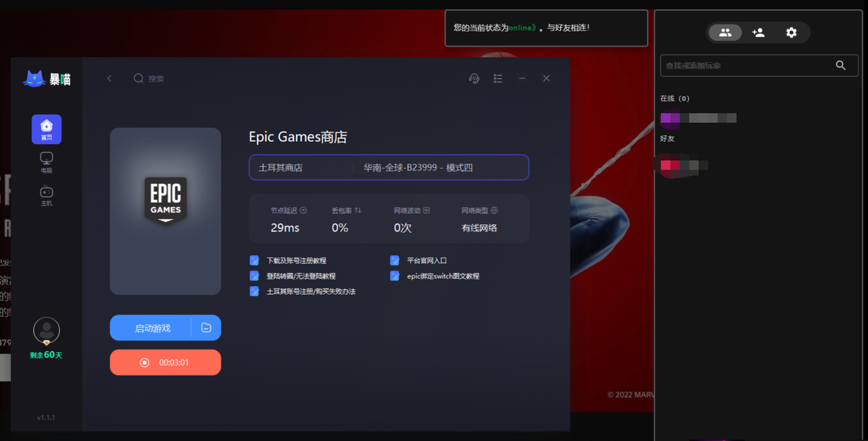868x441 pixels.
Task: Click the add friend icon
Action: 758,33
